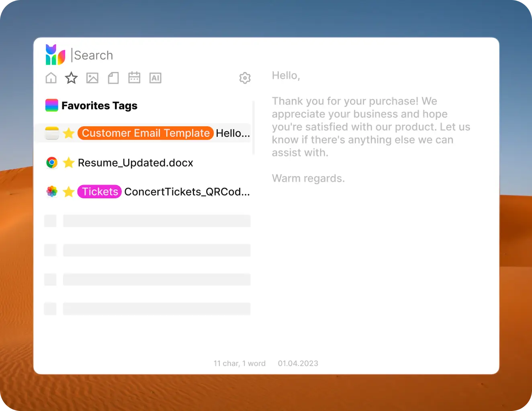This screenshot has height=411, width=532.
Task: Open the Calendar filter icon
Action: 134,78
